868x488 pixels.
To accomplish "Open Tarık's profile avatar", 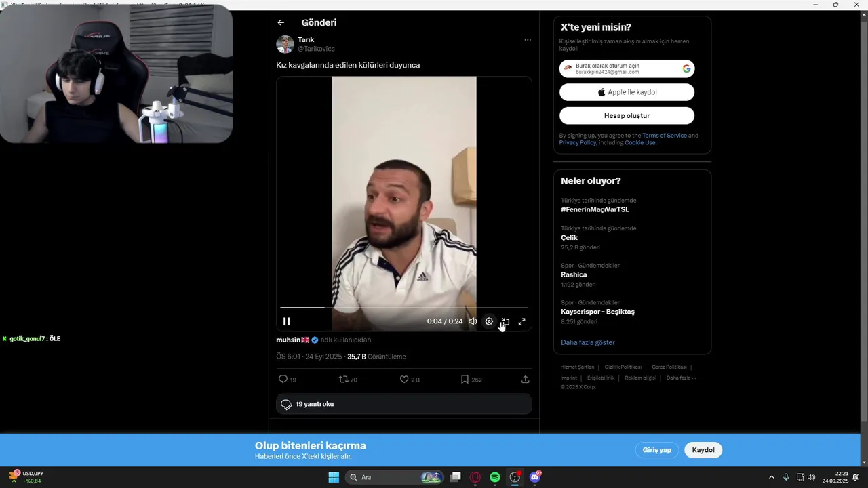I will click(x=285, y=44).
